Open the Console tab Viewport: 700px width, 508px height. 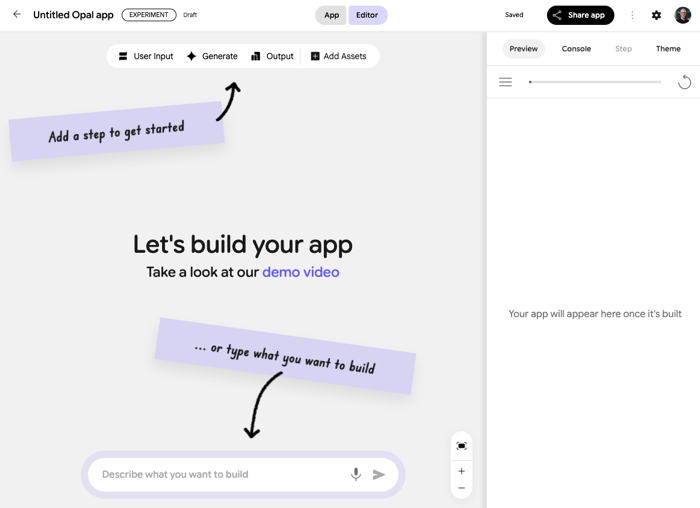576,48
